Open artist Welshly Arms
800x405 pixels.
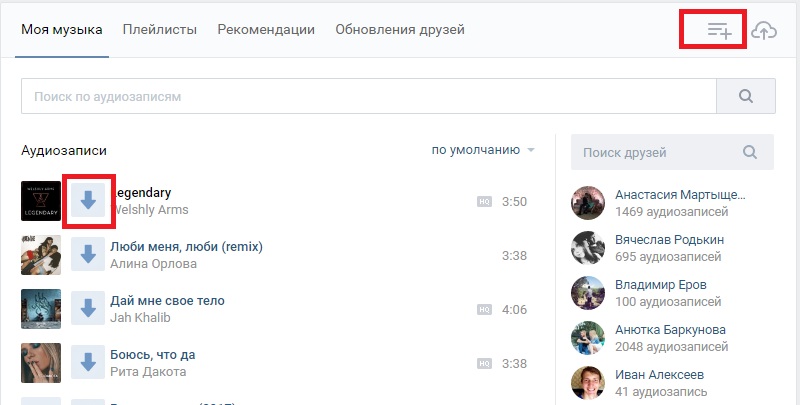tap(149, 210)
